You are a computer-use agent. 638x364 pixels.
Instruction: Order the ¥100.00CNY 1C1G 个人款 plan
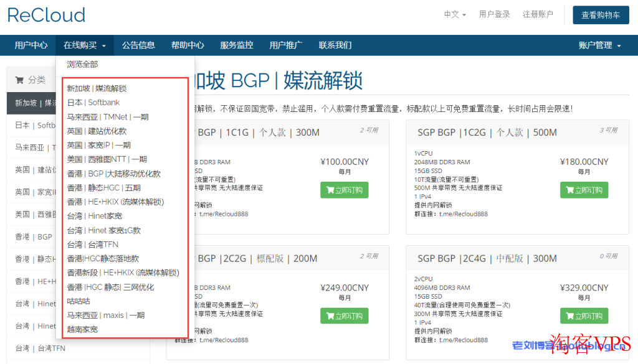coord(344,190)
